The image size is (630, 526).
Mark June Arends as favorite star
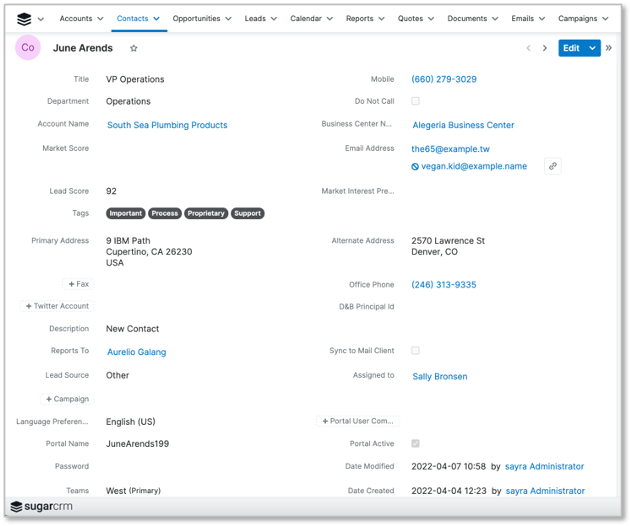[x=134, y=48]
